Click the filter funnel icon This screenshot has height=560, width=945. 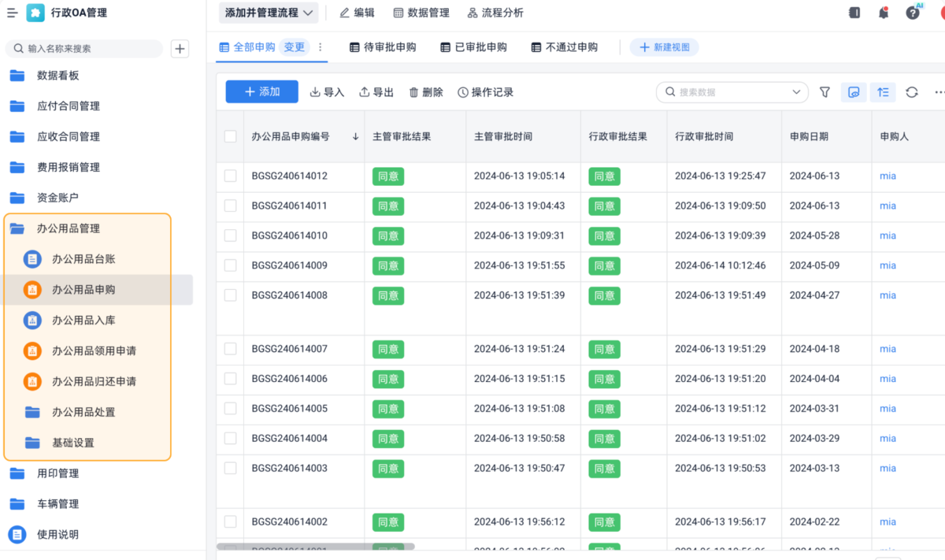(x=825, y=92)
